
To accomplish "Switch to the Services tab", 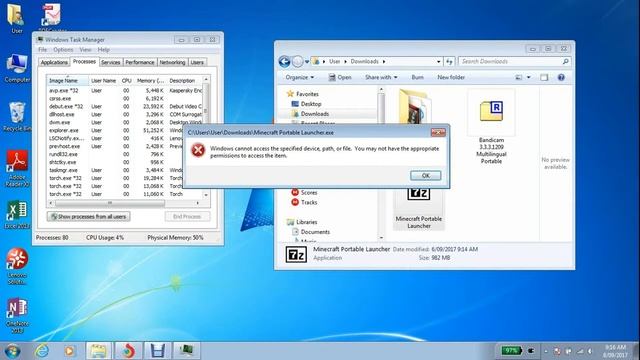I will tap(111, 62).
